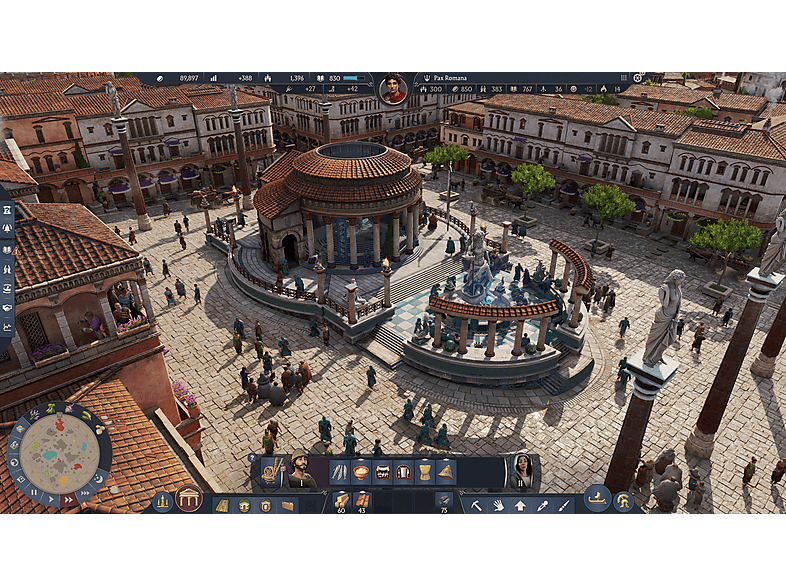Click the fire safety value 14

click(x=618, y=89)
